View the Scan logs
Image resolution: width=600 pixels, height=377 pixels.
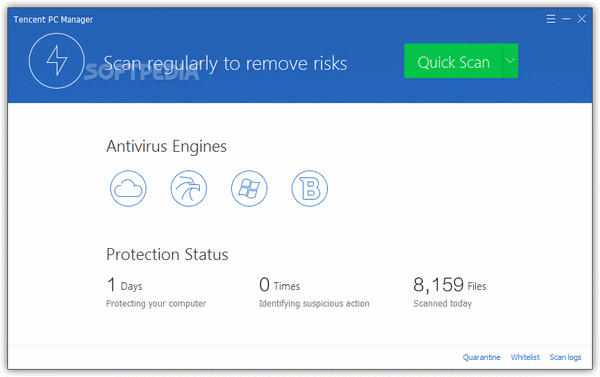(x=565, y=357)
